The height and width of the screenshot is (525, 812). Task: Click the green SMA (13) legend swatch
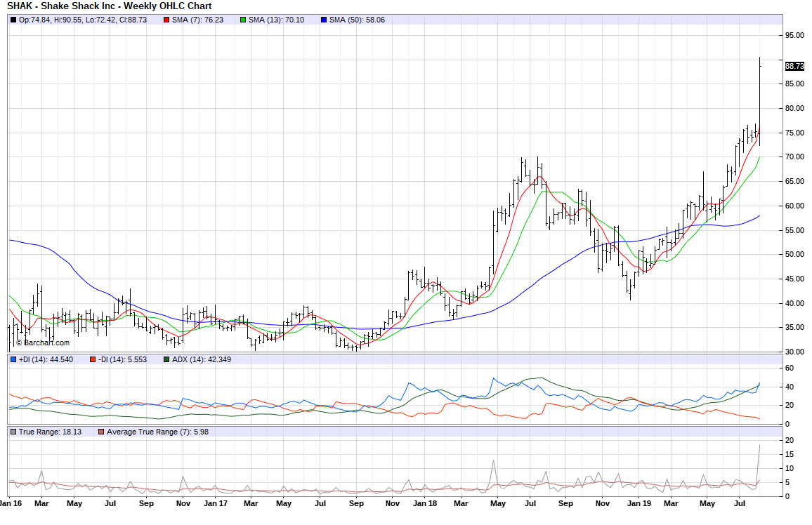[243, 20]
